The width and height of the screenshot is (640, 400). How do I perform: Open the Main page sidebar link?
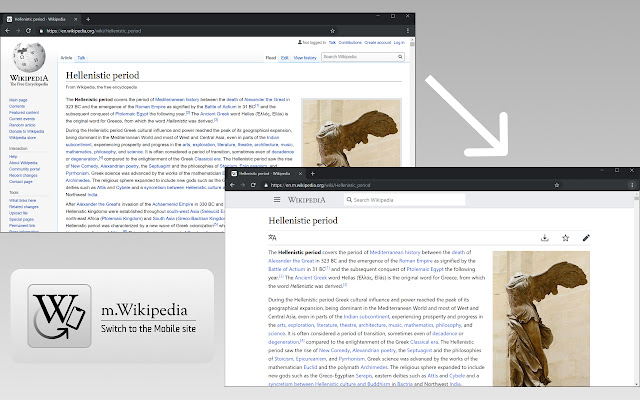click(x=18, y=100)
